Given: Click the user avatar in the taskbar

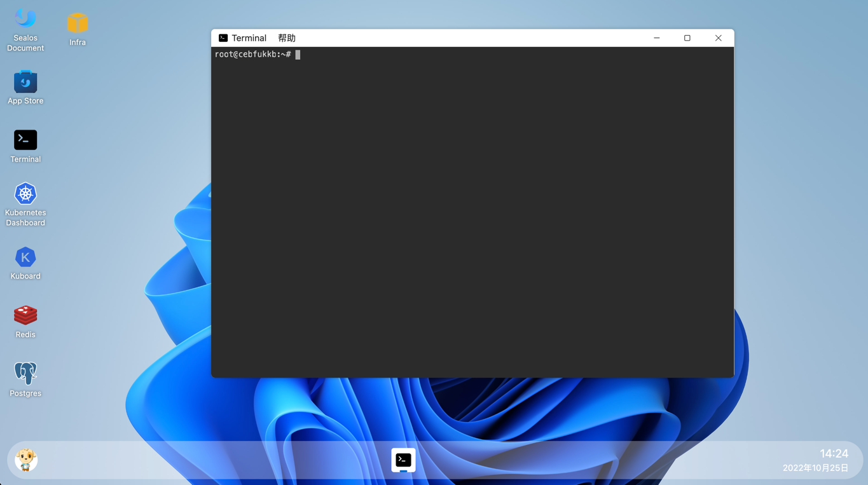Looking at the screenshot, I should click(x=26, y=460).
